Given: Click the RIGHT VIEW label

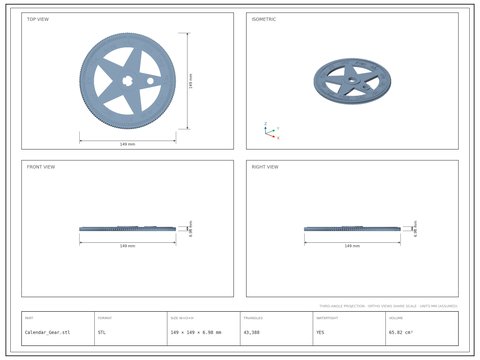Looking at the screenshot, I should pyautogui.click(x=265, y=167).
